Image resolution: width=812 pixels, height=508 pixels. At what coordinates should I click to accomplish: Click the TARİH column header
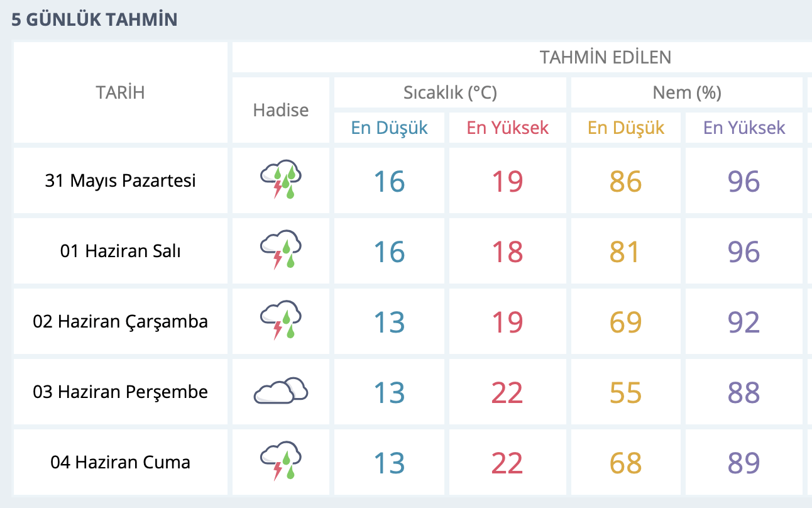(x=120, y=92)
